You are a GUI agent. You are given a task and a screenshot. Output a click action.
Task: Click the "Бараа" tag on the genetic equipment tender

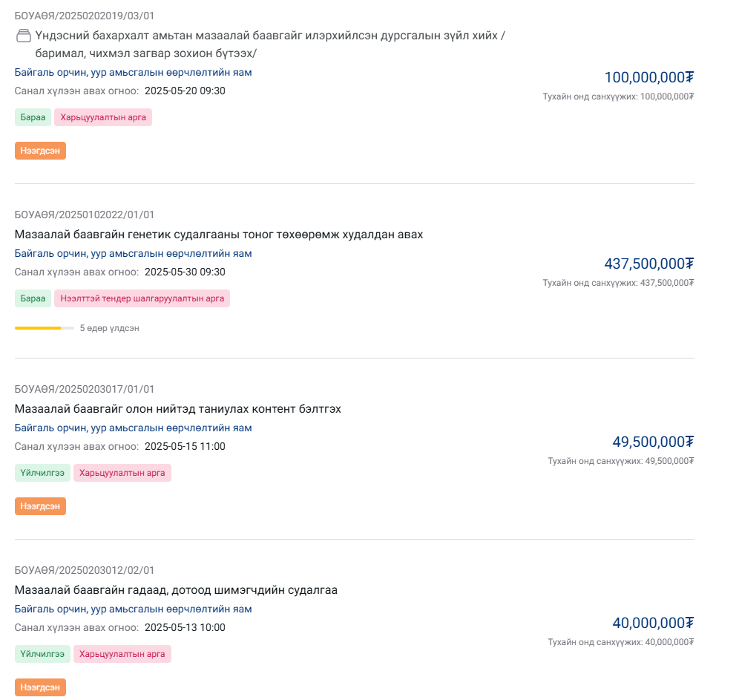(x=33, y=298)
